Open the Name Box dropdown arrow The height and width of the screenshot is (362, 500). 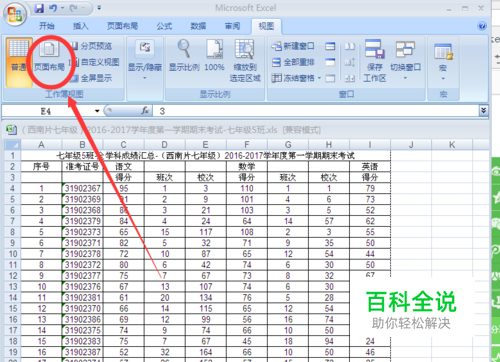pos(97,111)
